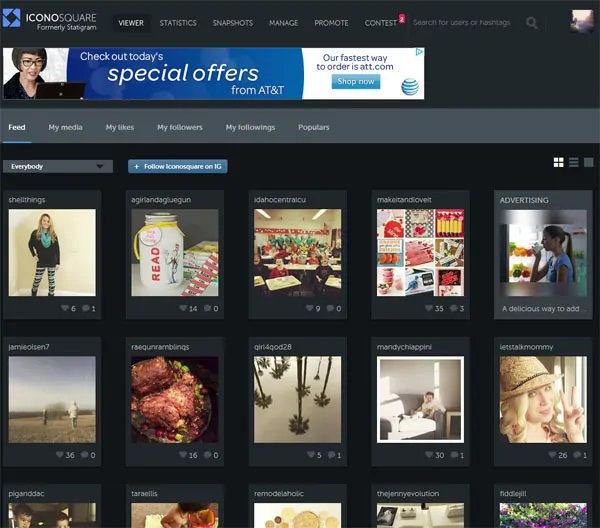Open the advertising fridge image

click(x=543, y=253)
